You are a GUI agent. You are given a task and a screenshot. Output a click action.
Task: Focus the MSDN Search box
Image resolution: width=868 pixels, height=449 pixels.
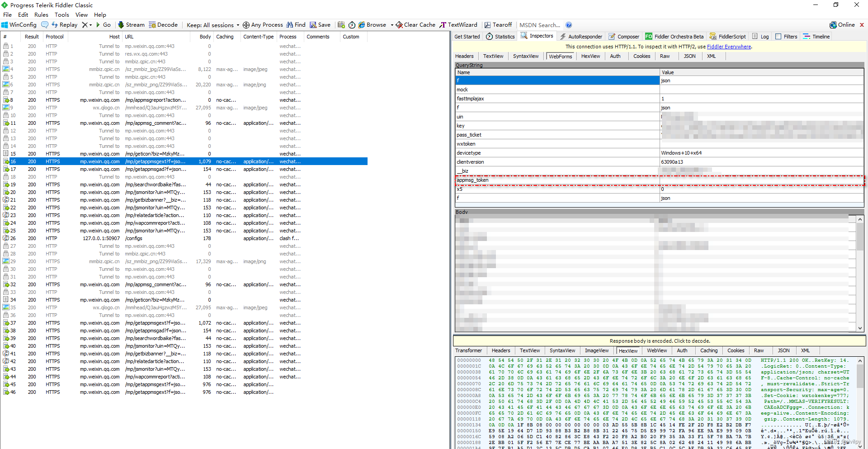[539, 25]
